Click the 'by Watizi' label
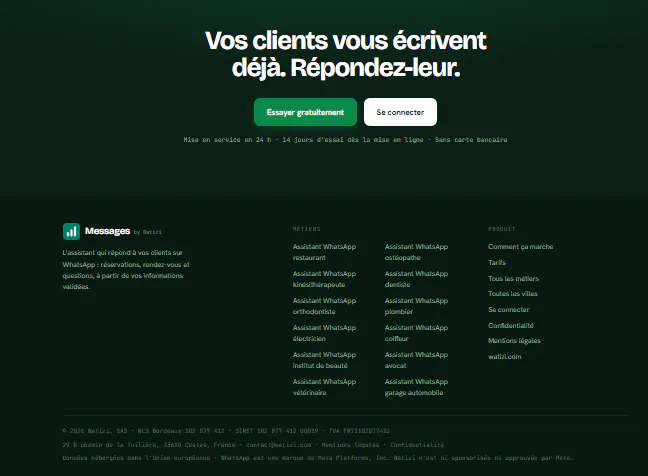The height and width of the screenshot is (476, 648). point(148,232)
